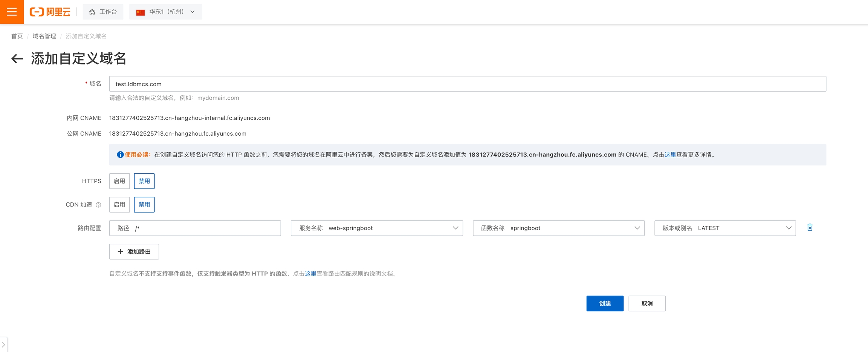Click the blue Create button
The image size is (868, 352).
tap(605, 303)
